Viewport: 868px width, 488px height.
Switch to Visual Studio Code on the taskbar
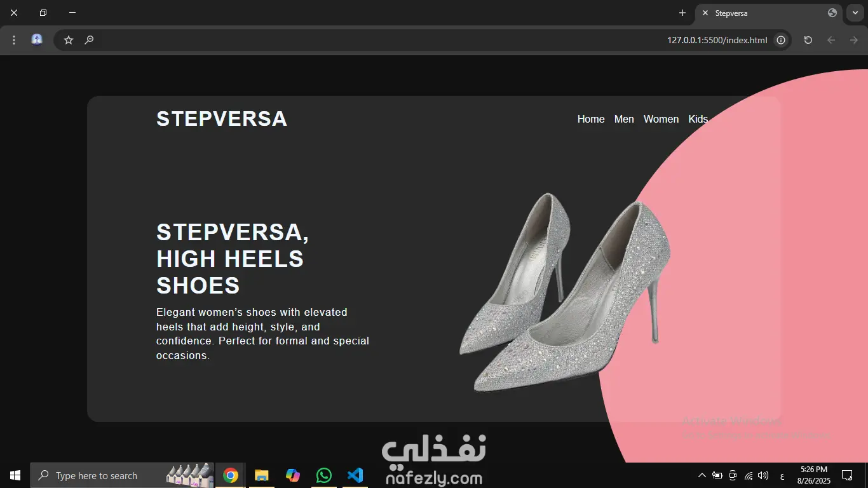click(355, 475)
